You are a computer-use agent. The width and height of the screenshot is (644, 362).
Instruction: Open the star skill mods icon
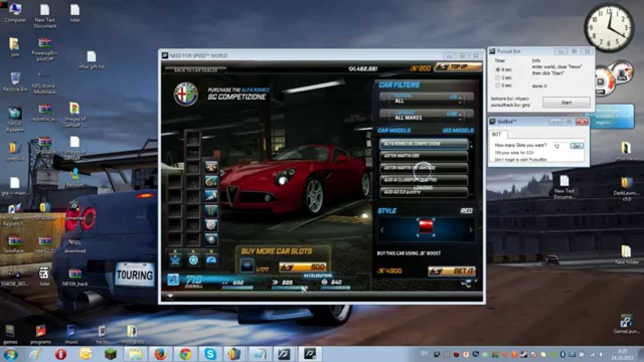pyautogui.click(x=175, y=259)
